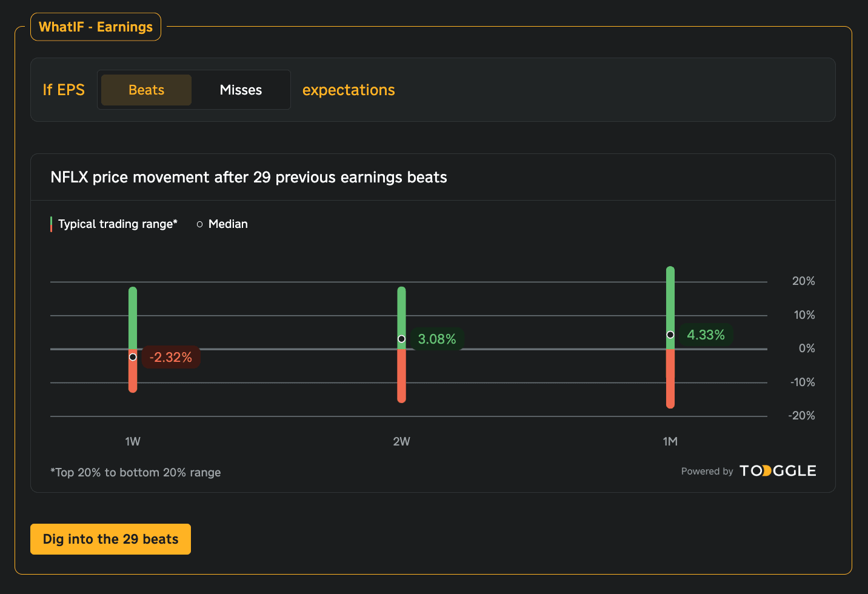Click the Top 20% to bottom 20% footnote

(136, 472)
